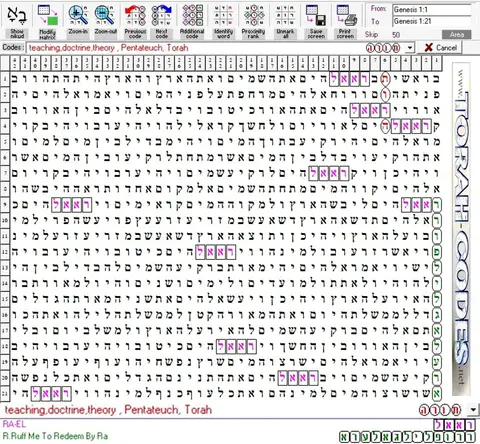This screenshot has height=444, width=480.
Task: Click the From field showing Genesis 1:1
Action: pos(432,9)
